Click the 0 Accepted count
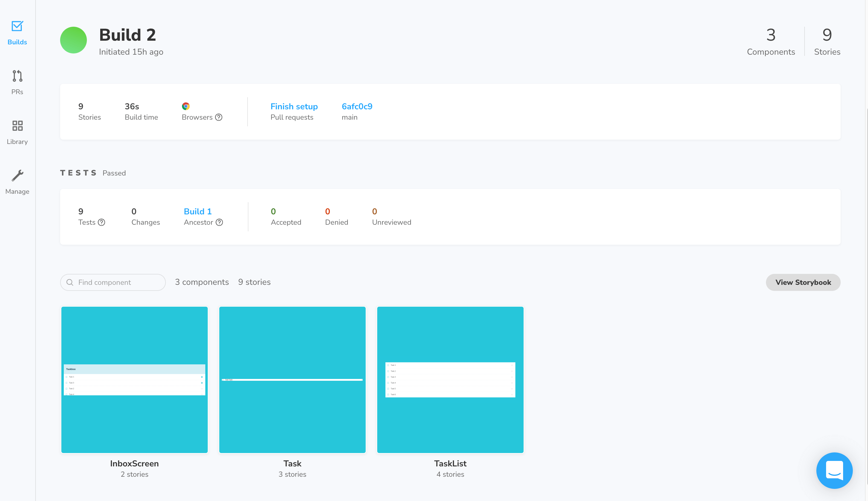868x501 pixels. pyautogui.click(x=273, y=211)
